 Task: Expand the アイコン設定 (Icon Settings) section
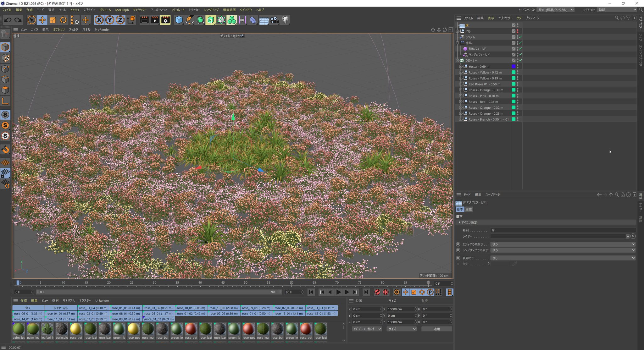pos(459,222)
